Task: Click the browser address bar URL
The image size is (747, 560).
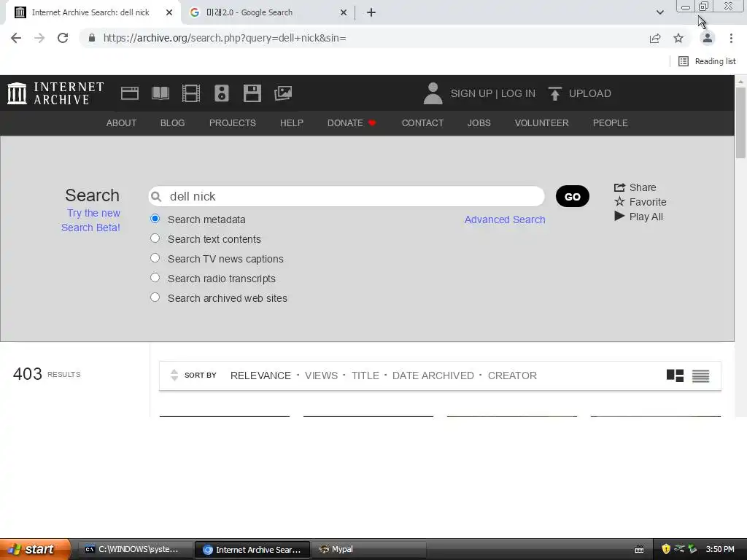Action: tap(225, 38)
